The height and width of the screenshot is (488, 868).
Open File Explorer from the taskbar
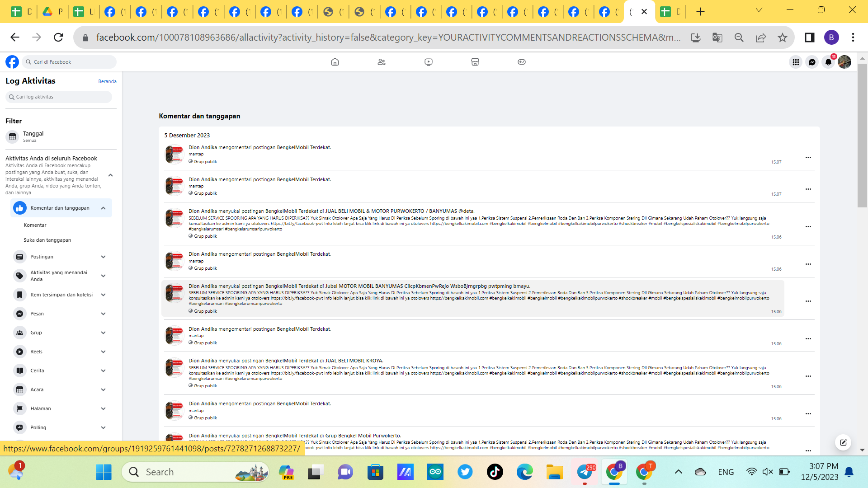point(554,472)
